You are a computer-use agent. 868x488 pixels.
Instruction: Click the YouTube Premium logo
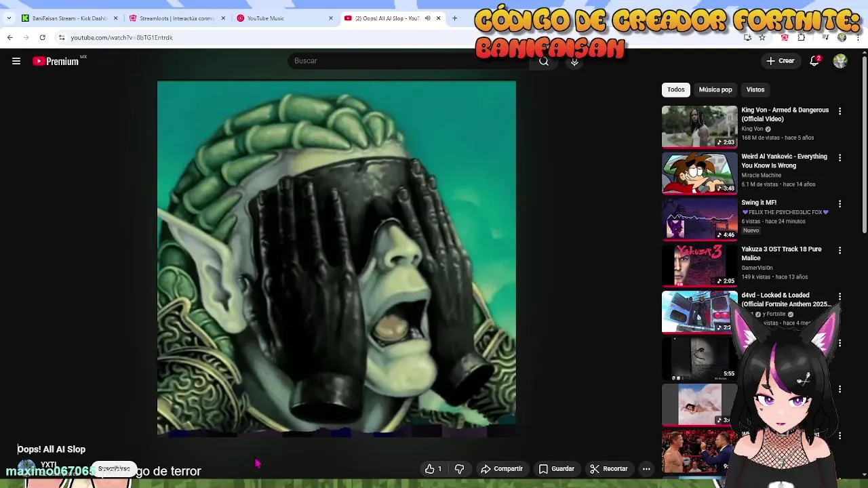(x=56, y=61)
